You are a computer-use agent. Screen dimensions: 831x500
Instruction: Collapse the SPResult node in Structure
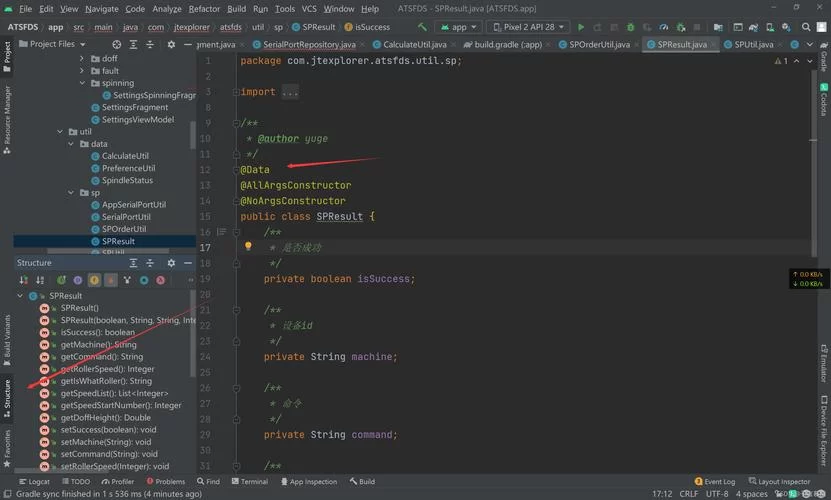tap(20, 296)
